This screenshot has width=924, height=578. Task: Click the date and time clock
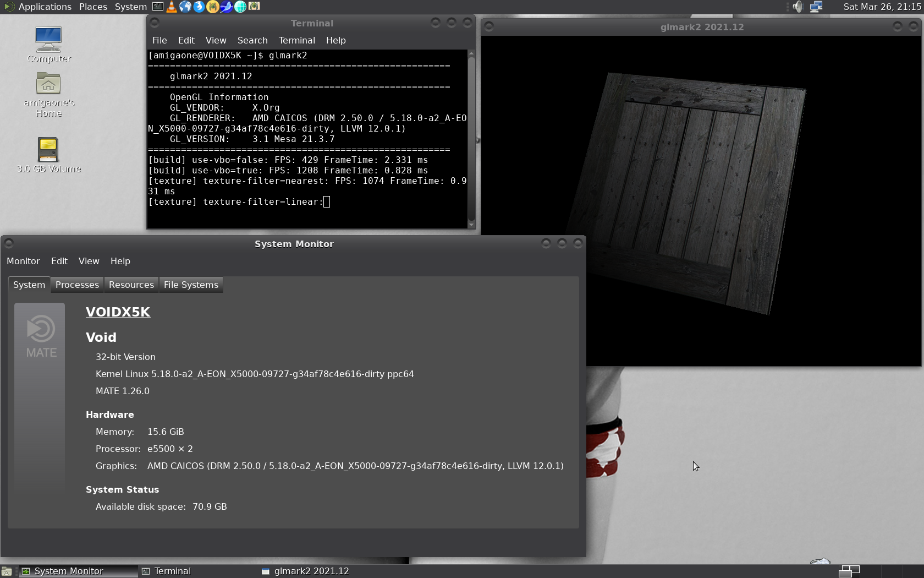point(882,7)
